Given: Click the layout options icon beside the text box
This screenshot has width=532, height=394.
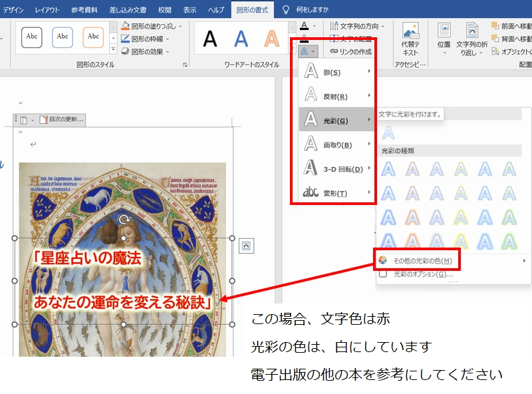Looking at the screenshot, I should pyautogui.click(x=246, y=246).
